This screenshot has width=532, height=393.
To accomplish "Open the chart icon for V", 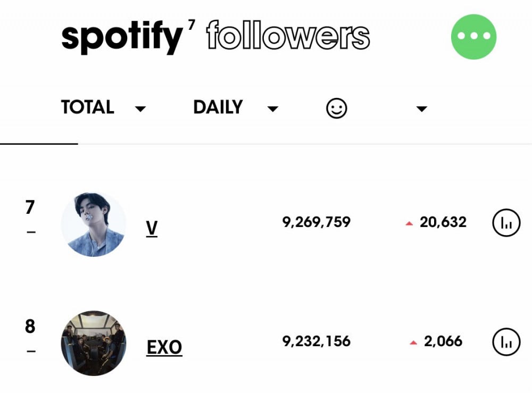I will pos(506,223).
